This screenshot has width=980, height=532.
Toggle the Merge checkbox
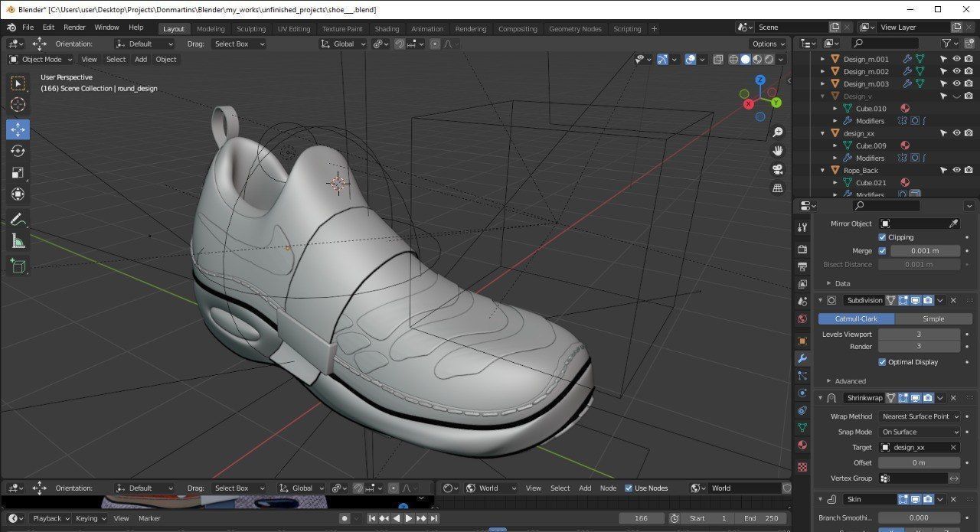(882, 251)
